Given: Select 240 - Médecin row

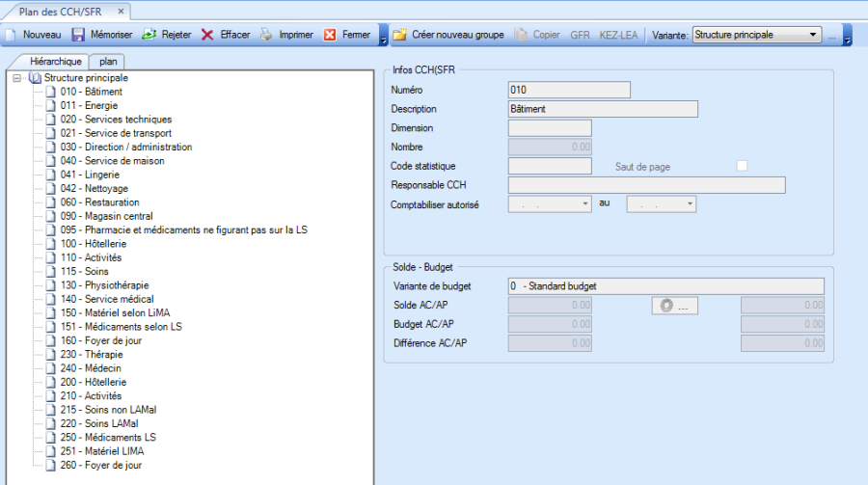Looking at the screenshot, I should (x=91, y=368).
